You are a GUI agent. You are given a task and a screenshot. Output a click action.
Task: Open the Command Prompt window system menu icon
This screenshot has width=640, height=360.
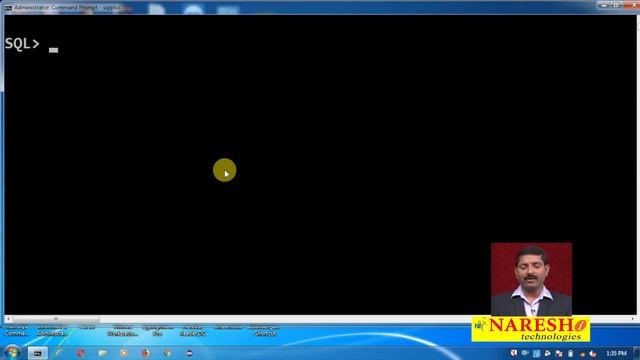pos(8,7)
